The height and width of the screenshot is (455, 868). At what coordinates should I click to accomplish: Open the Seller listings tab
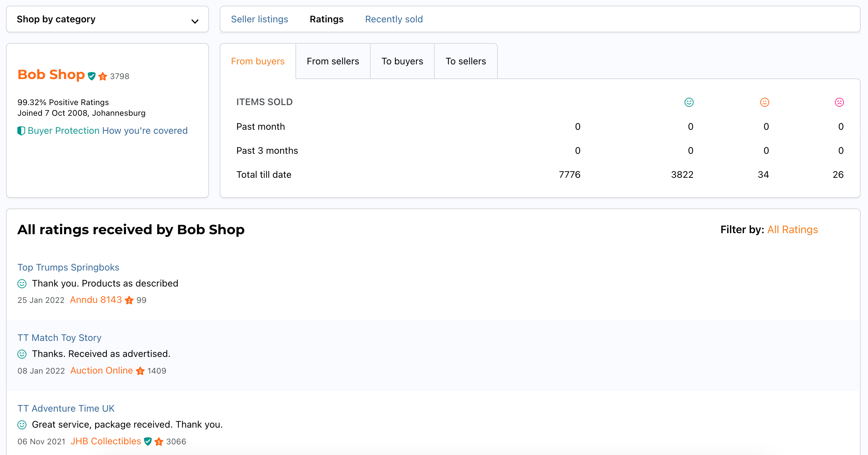pos(259,19)
